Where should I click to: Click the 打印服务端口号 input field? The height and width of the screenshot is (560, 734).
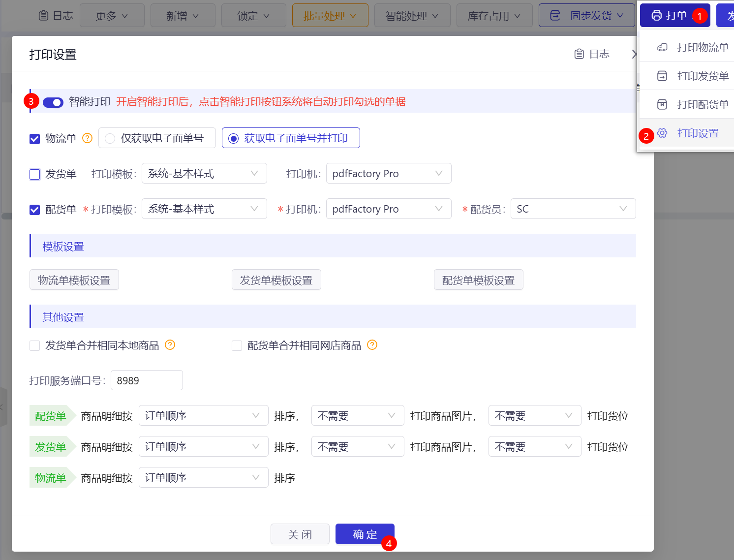[x=147, y=380]
